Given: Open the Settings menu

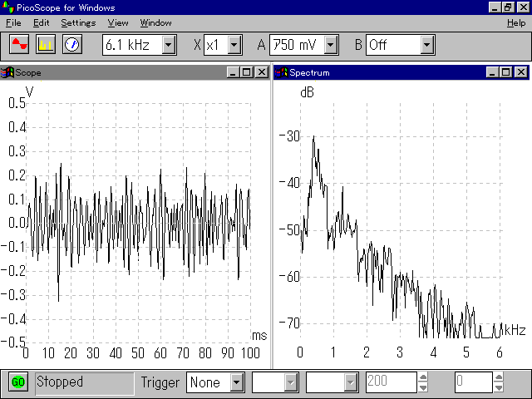Looking at the screenshot, I should click(x=78, y=22).
